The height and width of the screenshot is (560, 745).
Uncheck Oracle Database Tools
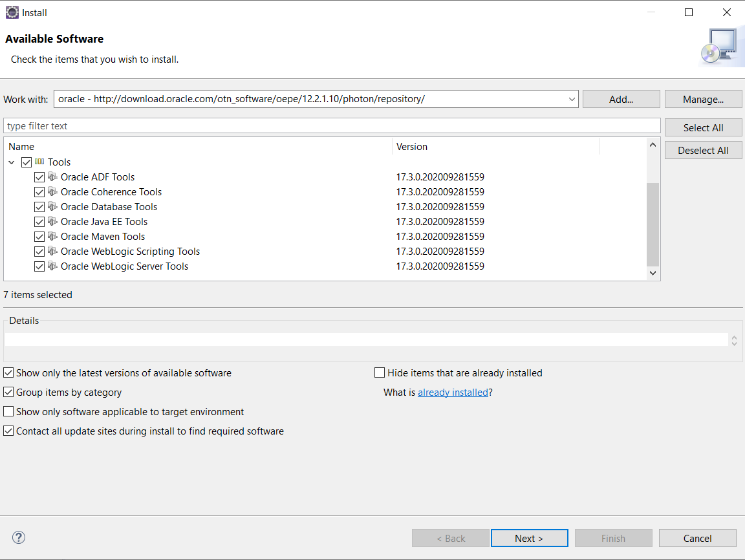[x=39, y=207]
